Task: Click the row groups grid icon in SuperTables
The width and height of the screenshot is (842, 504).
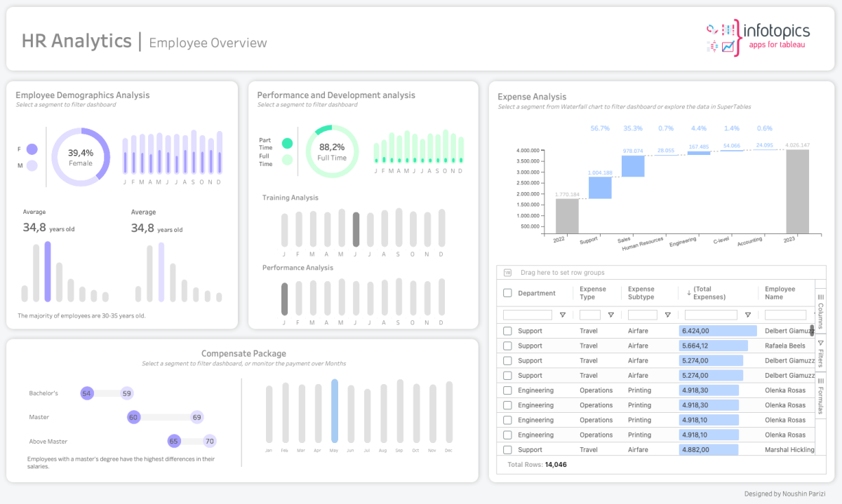Action: [507, 272]
